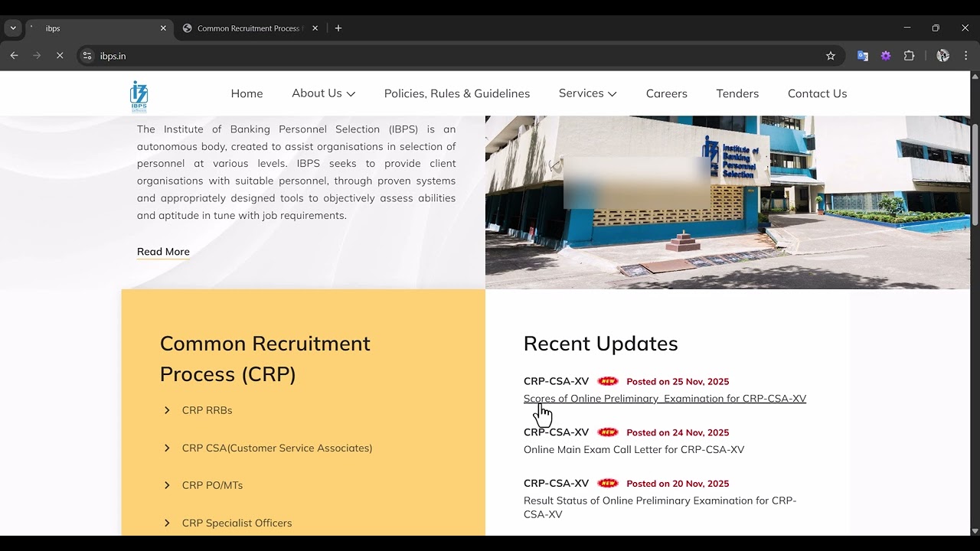Viewport: 980px width, 551px height.
Task: View site information icon in address bar
Action: [x=87, y=56]
